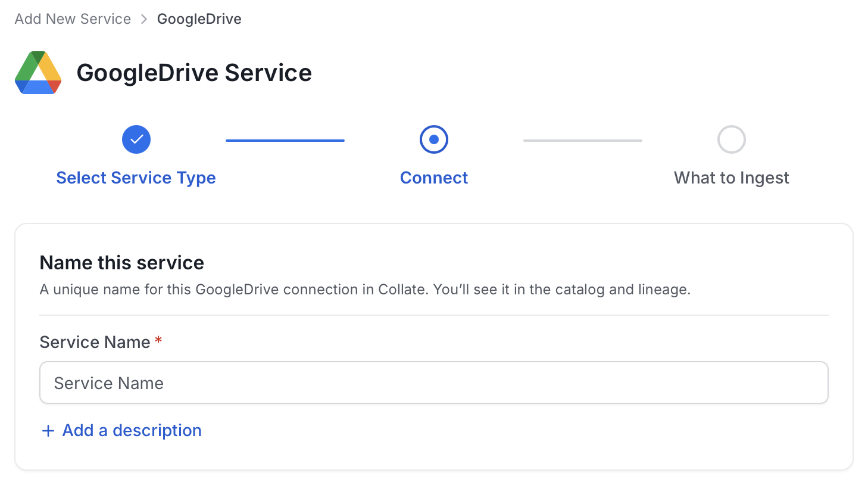Click the breadcrumb chevron separator
The height and width of the screenshot is (485, 868).
pos(144,19)
